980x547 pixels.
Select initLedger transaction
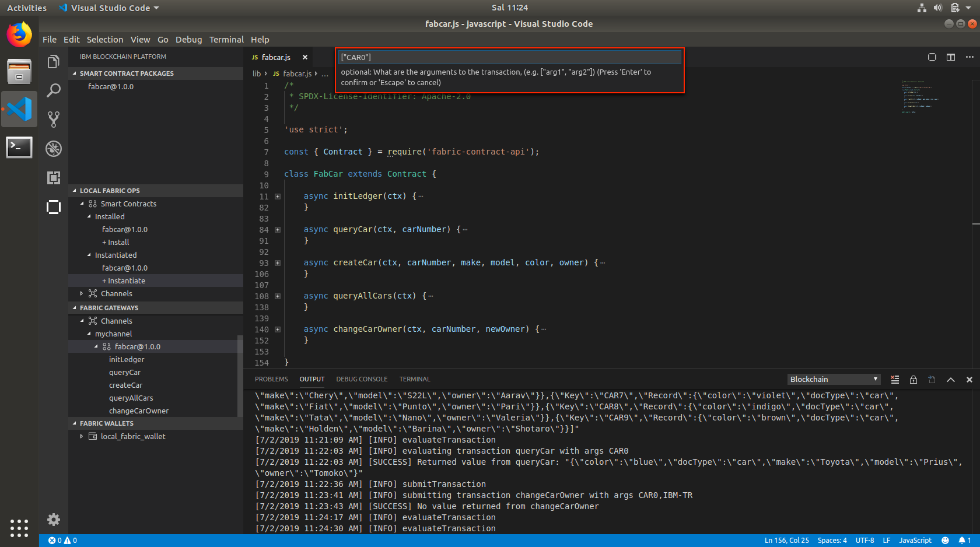pos(127,360)
